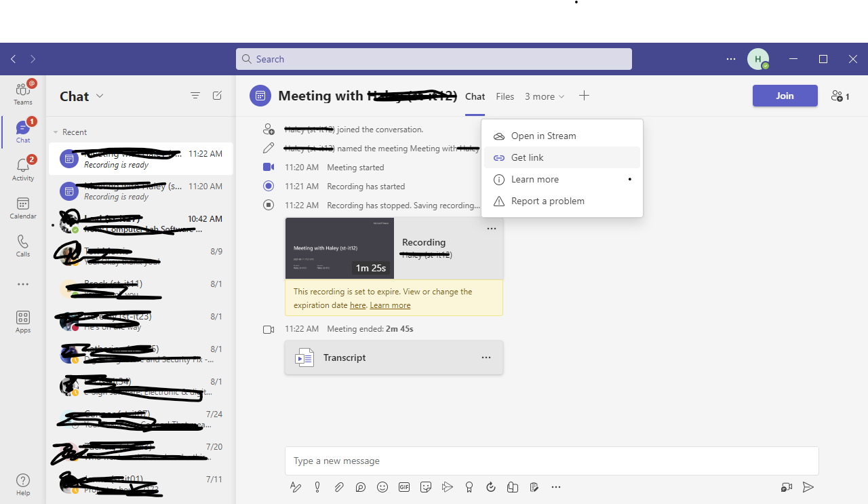The width and height of the screenshot is (868, 504).
Task: Open the Format text tool
Action: 295,486
